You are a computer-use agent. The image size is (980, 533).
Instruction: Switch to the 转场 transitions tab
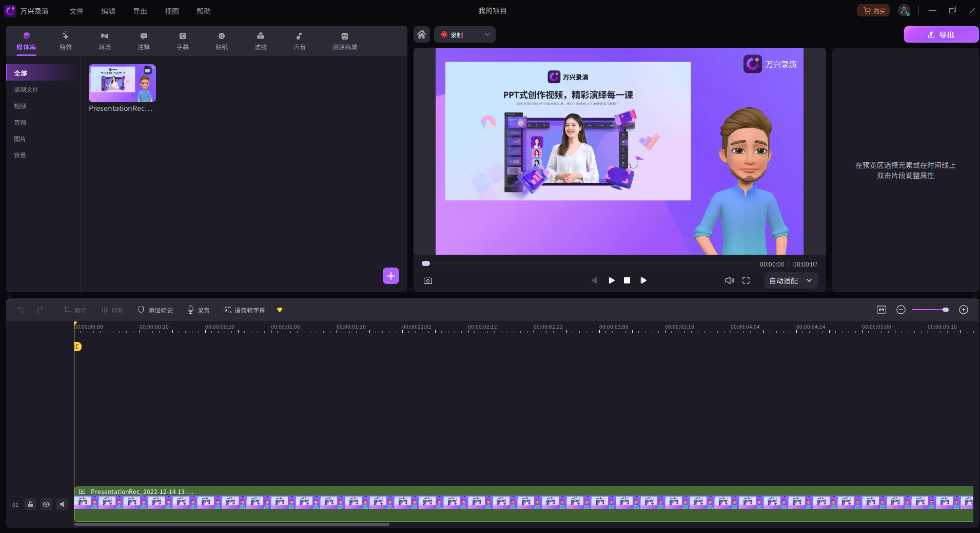pyautogui.click(x=105, y=41)
